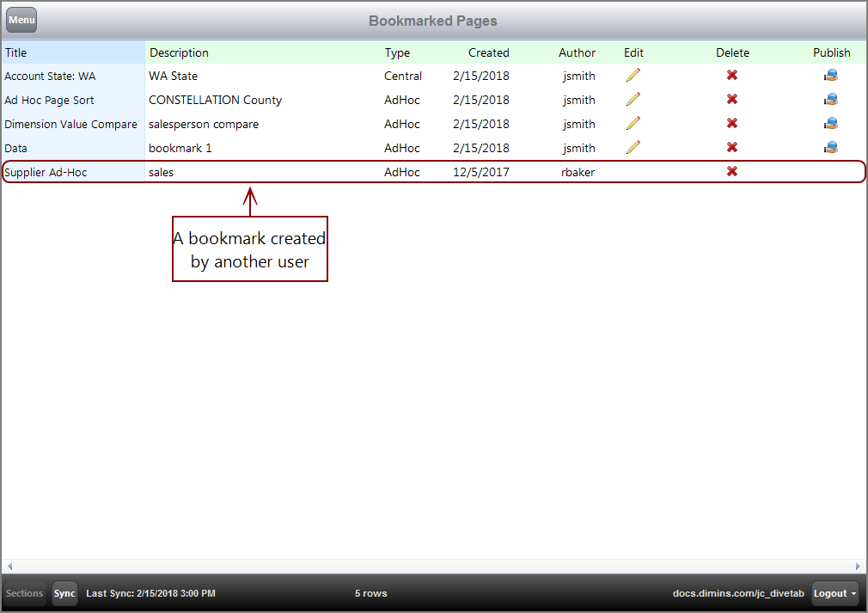Publish the Account State: WA bookmark
868x613 pixels.
coord(831,76)
